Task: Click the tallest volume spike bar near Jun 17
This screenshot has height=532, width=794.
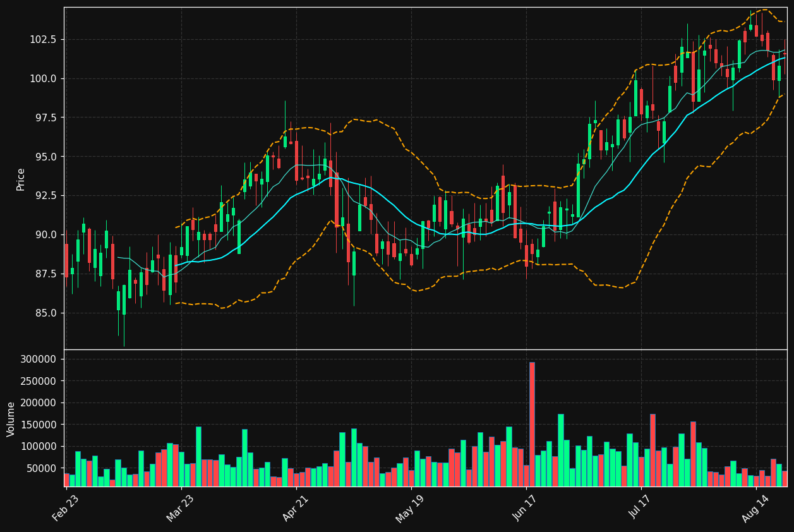Action: 532,424
